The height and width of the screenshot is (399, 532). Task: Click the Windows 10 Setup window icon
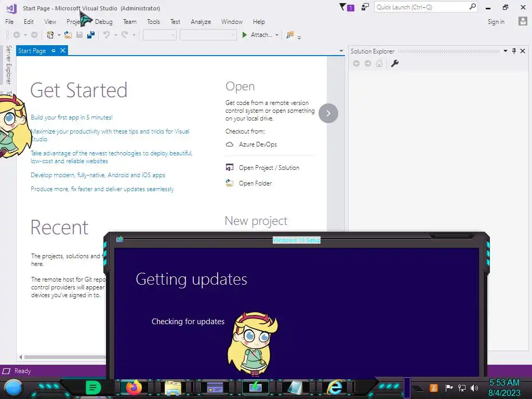(119, 239)
